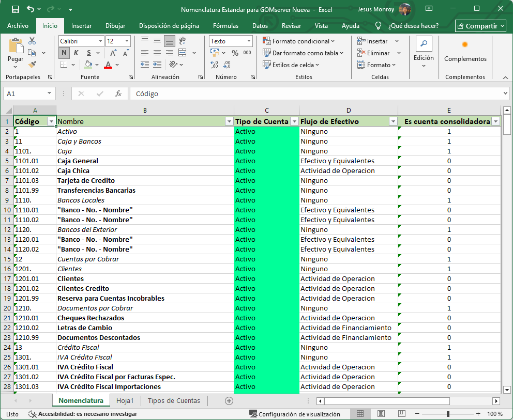Click the Compartir button

(x=480, y=25)
